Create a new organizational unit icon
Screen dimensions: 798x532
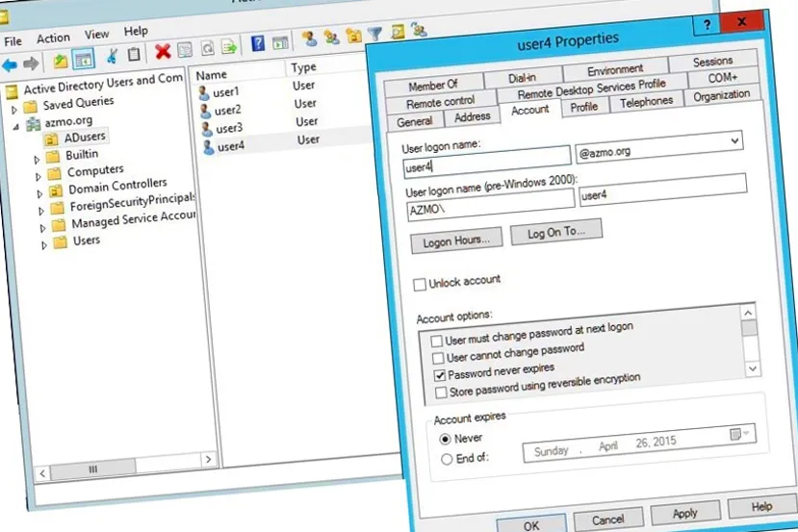point(353,35)
